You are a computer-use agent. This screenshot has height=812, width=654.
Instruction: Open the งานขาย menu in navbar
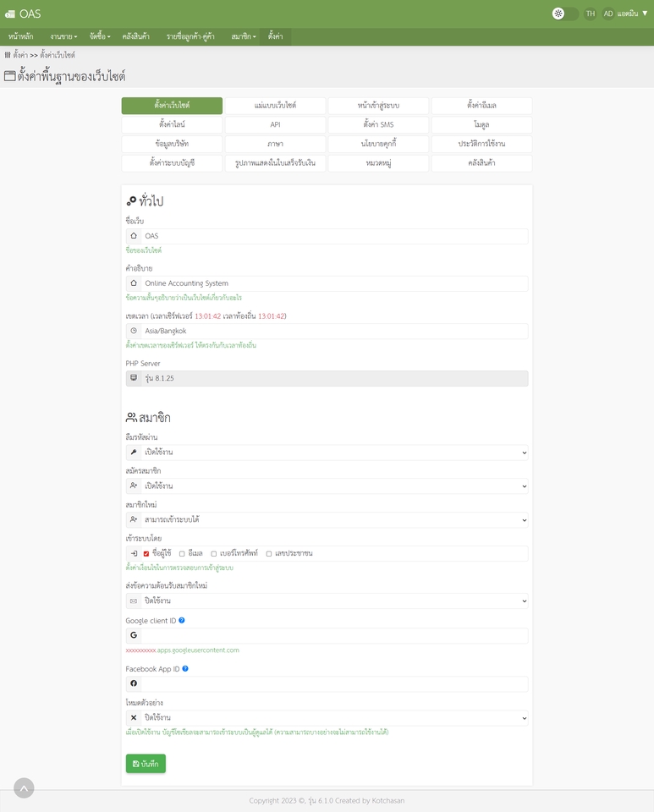coord(63,37)
